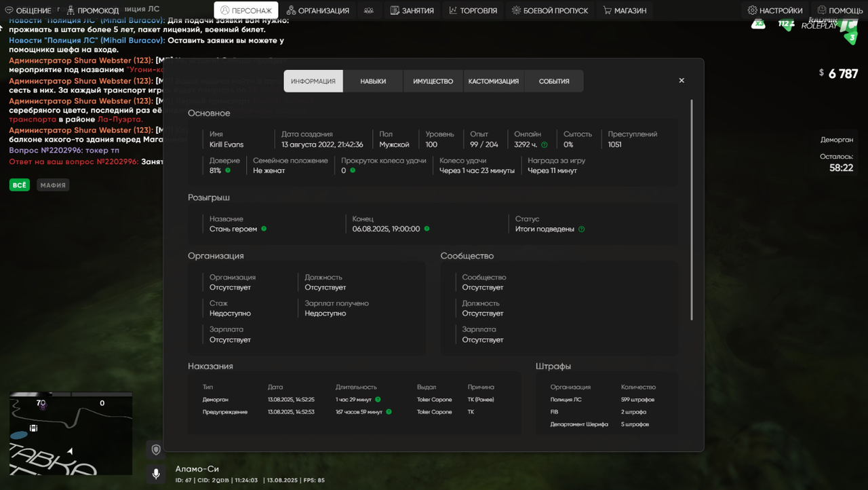Open the ПРОМОКОД menu item
This screenshot has width=868, height=490.
(92, 10)
